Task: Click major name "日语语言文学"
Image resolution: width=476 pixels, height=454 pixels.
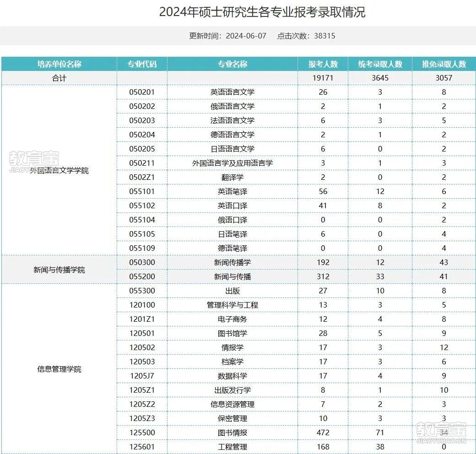Action: 233,149
